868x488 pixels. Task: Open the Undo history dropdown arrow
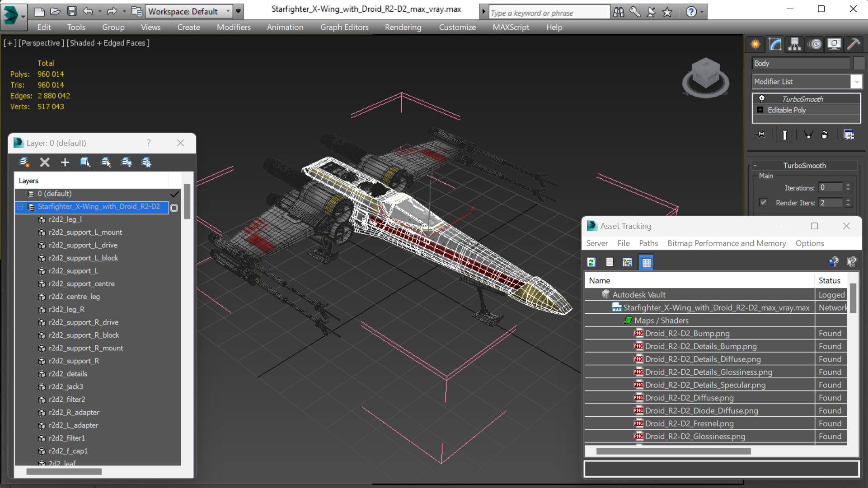[x=100, y=12]
